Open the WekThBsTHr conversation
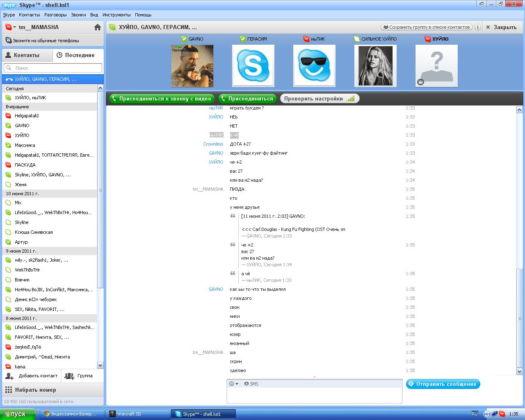This screenshot has height=420, width=525. click(50, 270)
